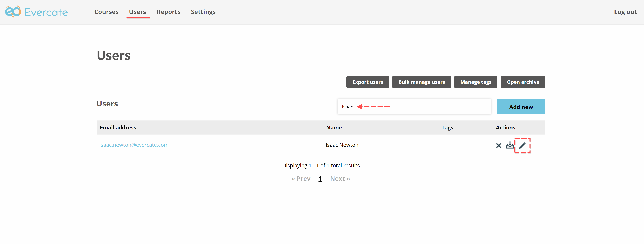This screenshot has height=244, width=644.
Task: Open the Courses menu item
Action: pyautogui.click(x=106, y=12)
